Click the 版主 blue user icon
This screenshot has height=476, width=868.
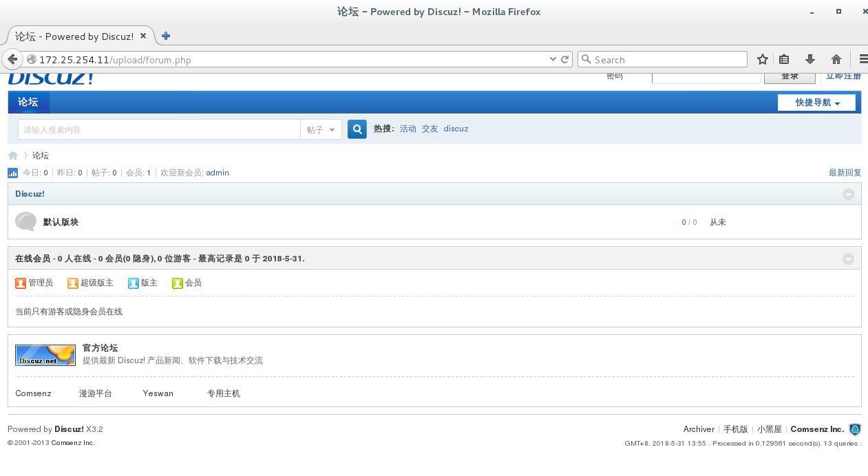coord(134,283)
